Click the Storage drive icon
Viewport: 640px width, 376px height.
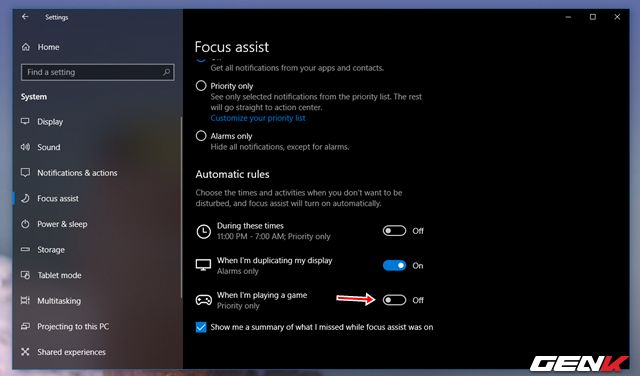25,249
